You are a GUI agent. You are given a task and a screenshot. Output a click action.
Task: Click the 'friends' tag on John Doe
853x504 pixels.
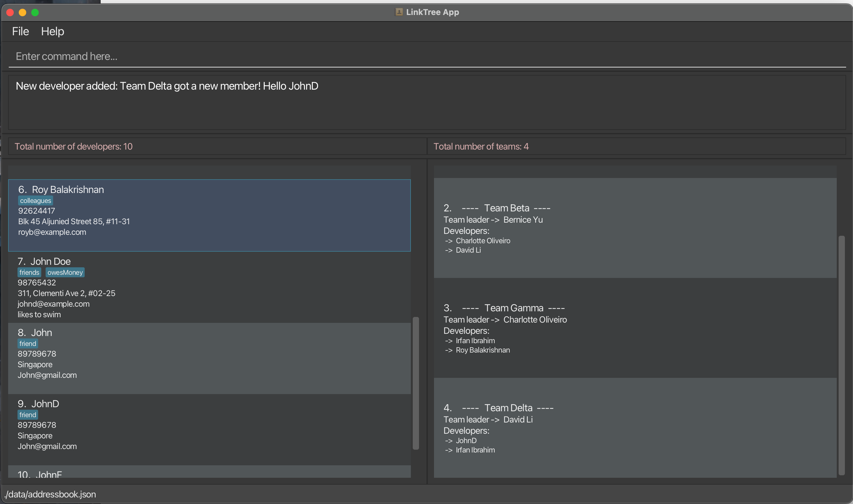point(29,272)
